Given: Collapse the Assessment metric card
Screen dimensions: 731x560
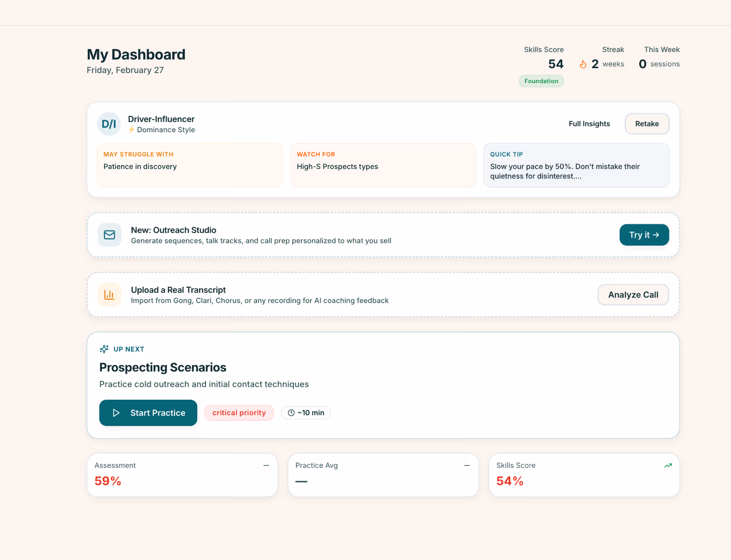Looking at the screenshot, I should pyautogui.click(x=266, y=465).
